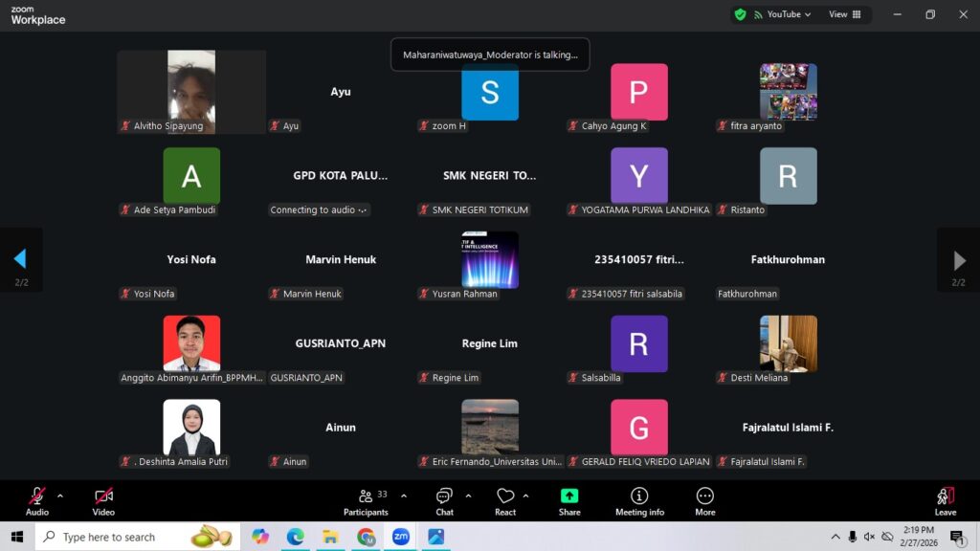Open the View layout menu
Image resolution: width=980 pixels, height=551 pixels.
[844, 14]
